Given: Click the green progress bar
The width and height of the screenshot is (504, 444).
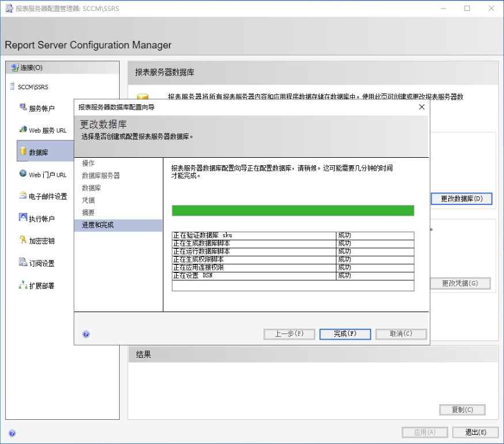Looking at the screenshot, I should tap(293, 211).
